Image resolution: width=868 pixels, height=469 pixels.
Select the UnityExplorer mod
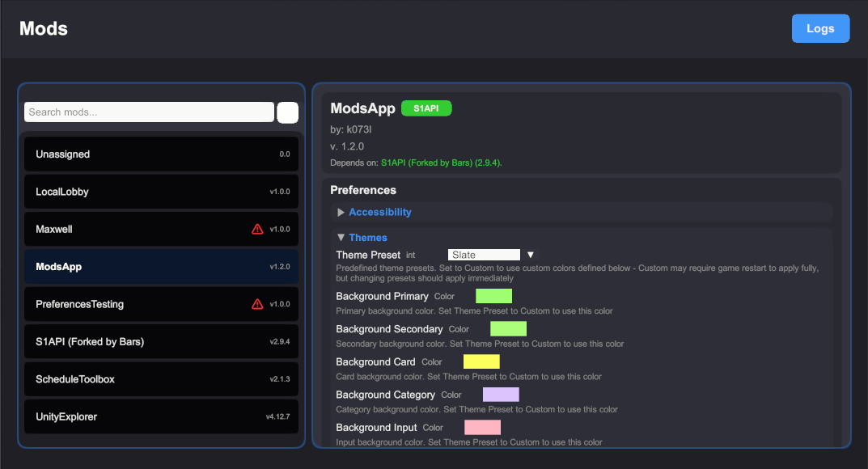(x=161, y=416)
